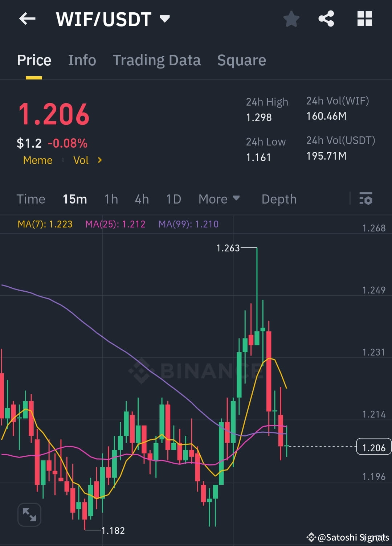The width and height of the screenshot is (392, 546).
Task: Select the 1D timeframe
Action: (x=173, y=199)
